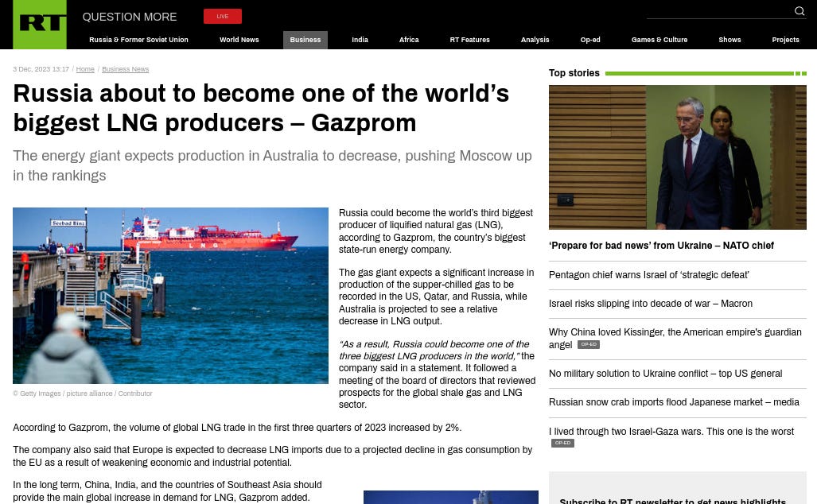The width and height of the screenshot is (817, 504).
Task: Open RT Features menu item
Action: coord(470,40)
